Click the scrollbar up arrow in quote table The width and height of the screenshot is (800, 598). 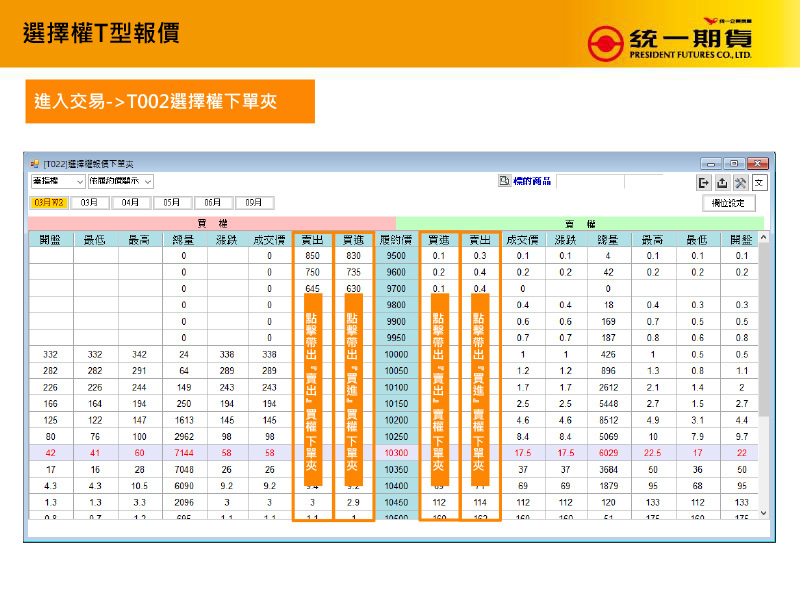tap(763, 238)
